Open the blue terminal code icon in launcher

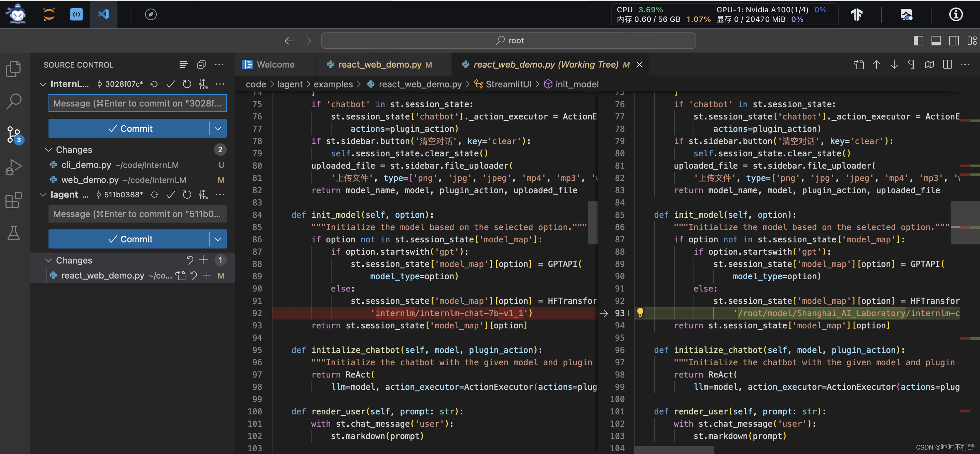[76, 14]
